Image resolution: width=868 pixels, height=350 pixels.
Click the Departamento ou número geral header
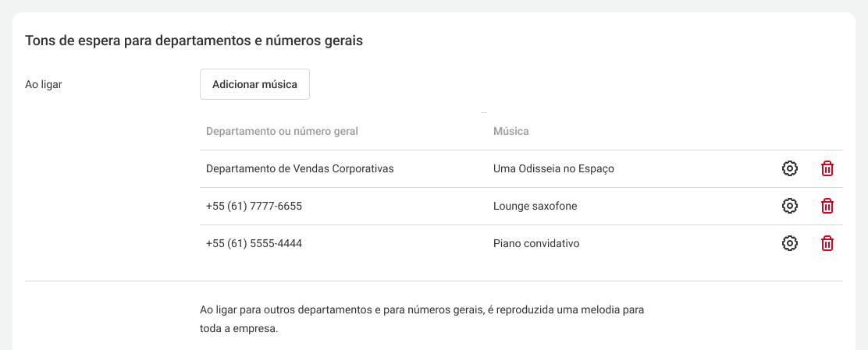282,131
